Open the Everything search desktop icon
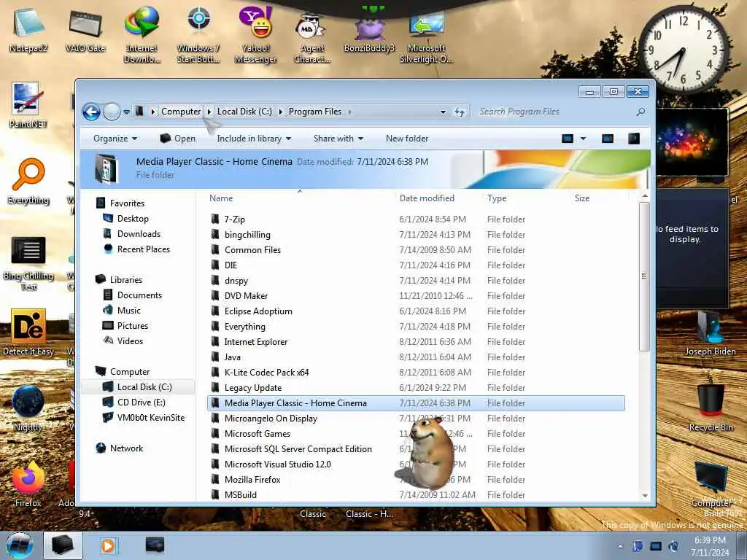 pyautogui.click(x=28, y=181)
